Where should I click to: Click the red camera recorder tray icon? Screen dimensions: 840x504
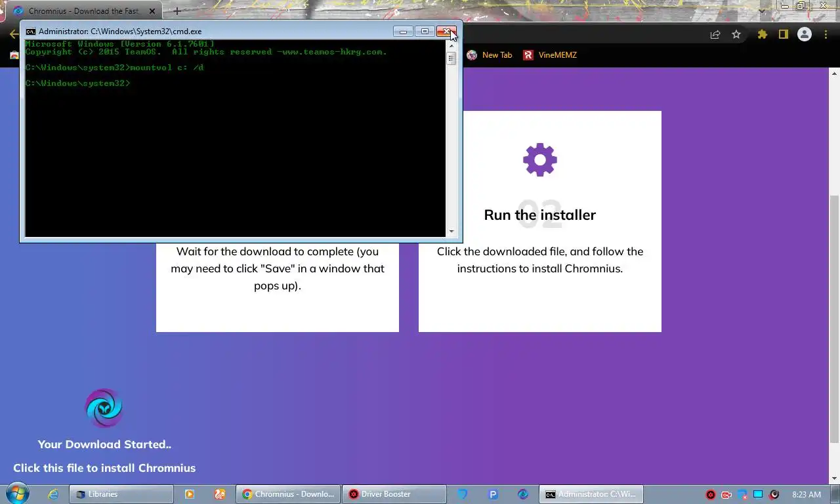726,495
